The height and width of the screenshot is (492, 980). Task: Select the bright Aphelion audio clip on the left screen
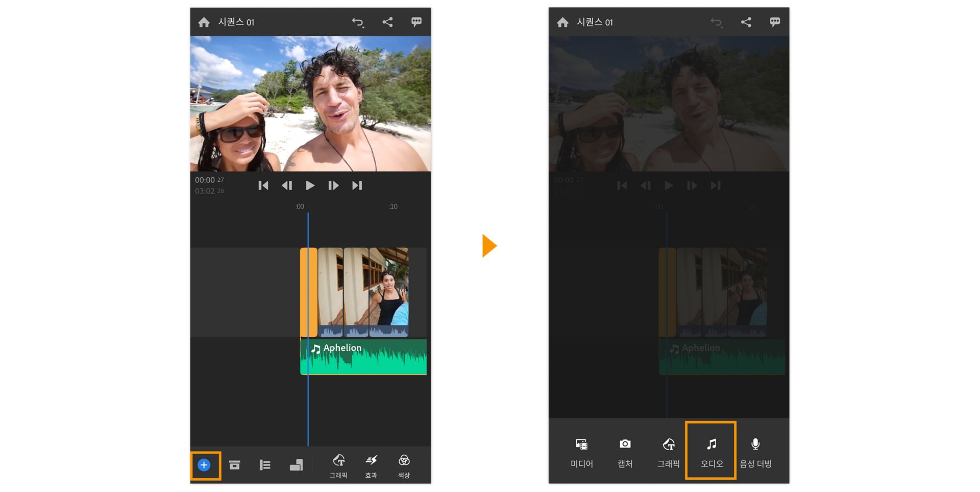pyautogui.click(x=363, y=357)
